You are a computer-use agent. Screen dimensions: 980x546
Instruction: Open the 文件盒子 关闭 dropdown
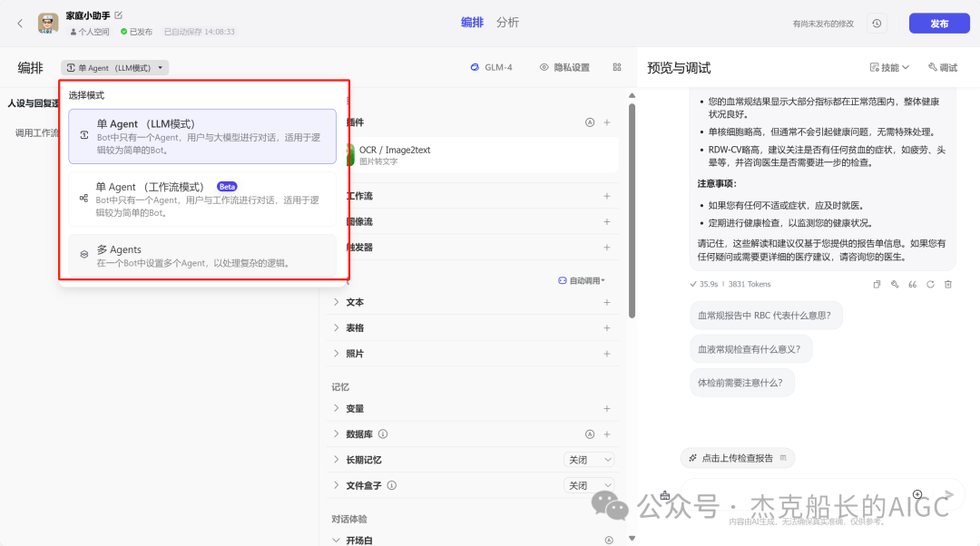(x=589, y=485)
